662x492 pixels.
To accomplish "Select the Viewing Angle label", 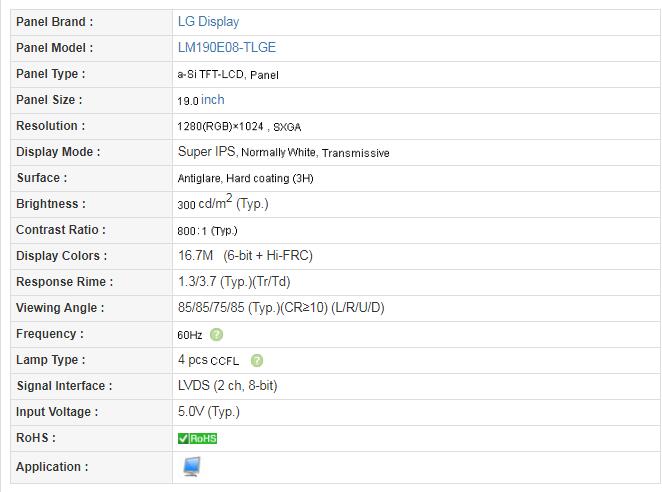I will (60, 308).
